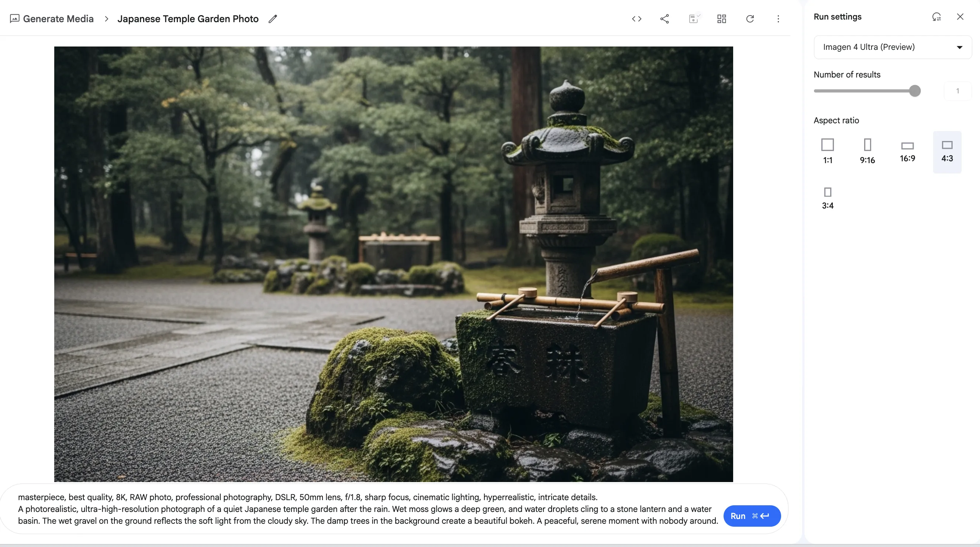The image size is (980, 547).
Task: Reset run settings to defaults
Action: click(x=936, y=17)
